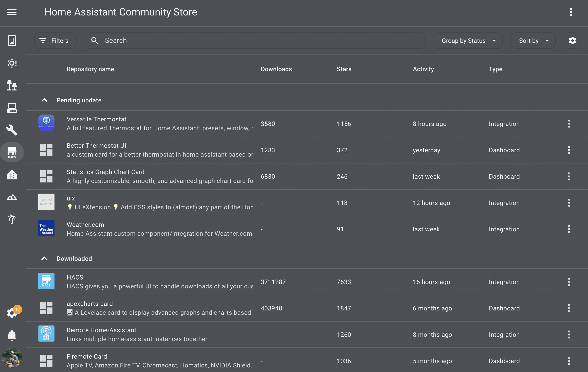Click the '8 hours ago' activity cell
588x372 pixels.
[x=430, y=124]
